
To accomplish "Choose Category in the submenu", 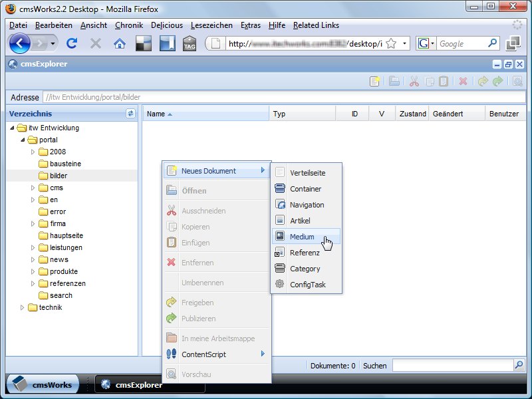I will 306,269.
